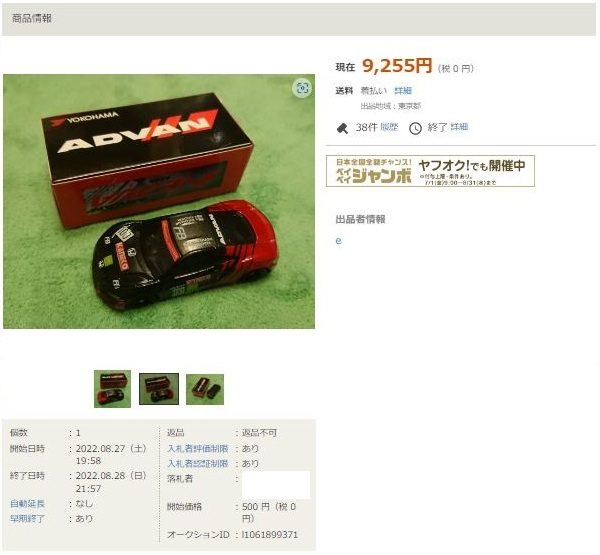View the 38件 bid 履歴 link
The width and height of the screenshot is (600, 555).
click(389, 127)
